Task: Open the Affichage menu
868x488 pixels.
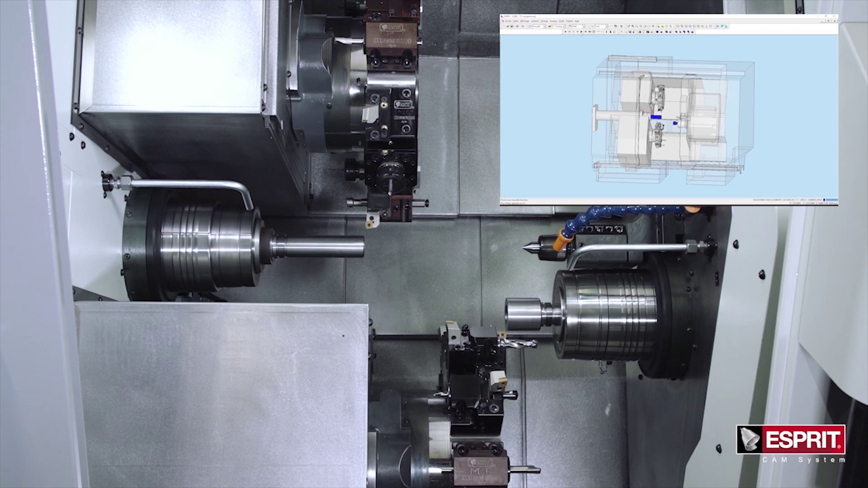Action: (524, 21)
